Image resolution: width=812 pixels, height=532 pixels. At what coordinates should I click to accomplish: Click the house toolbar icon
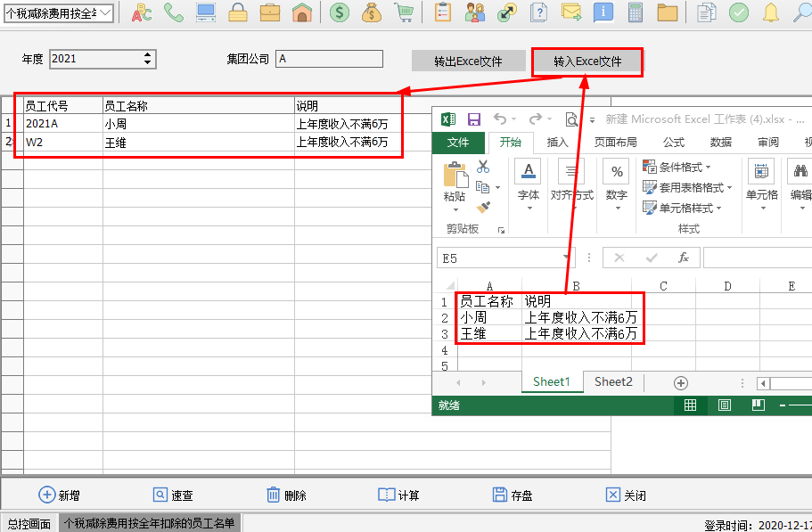[x=302, y=12]
